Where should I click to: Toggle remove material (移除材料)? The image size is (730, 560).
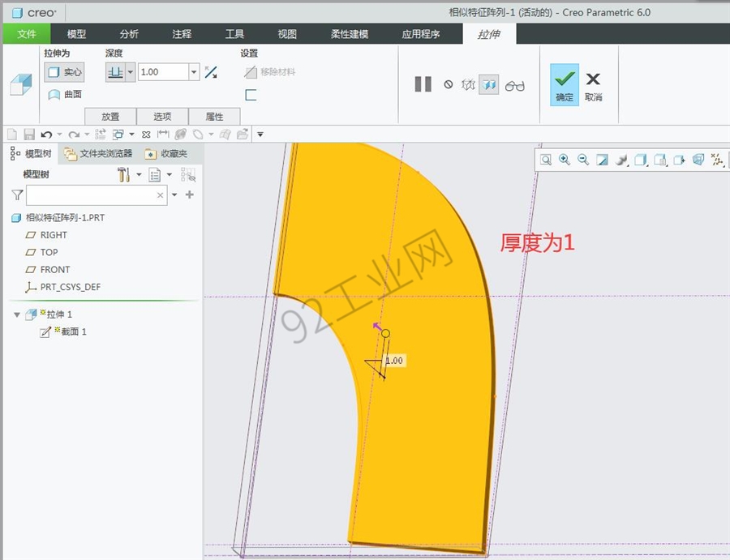[x=269, y=72]
